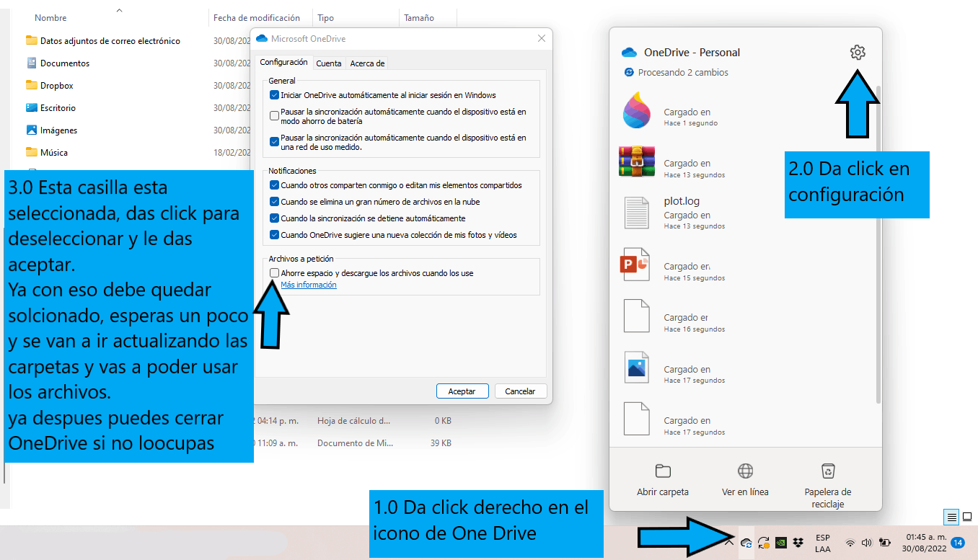
Task: Click the Cancelar button
Action: pyautogui.click(x=520, y=391)
